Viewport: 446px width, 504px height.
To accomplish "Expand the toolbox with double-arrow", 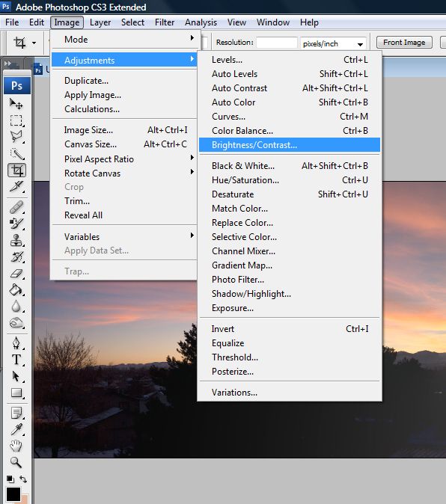I will coord(7,64).
